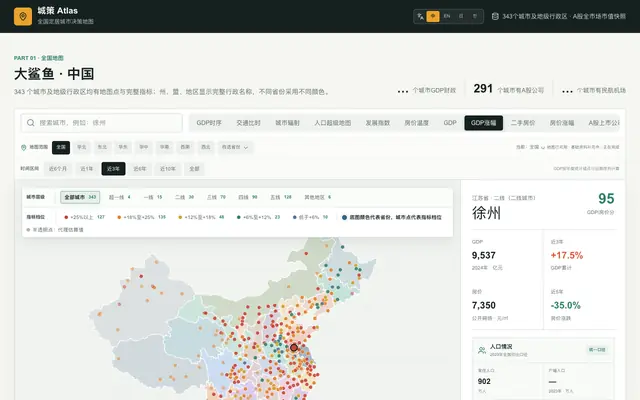Set the time range to 近10年
The height and width of the screenshot is (400, 640).
(168, 169)
